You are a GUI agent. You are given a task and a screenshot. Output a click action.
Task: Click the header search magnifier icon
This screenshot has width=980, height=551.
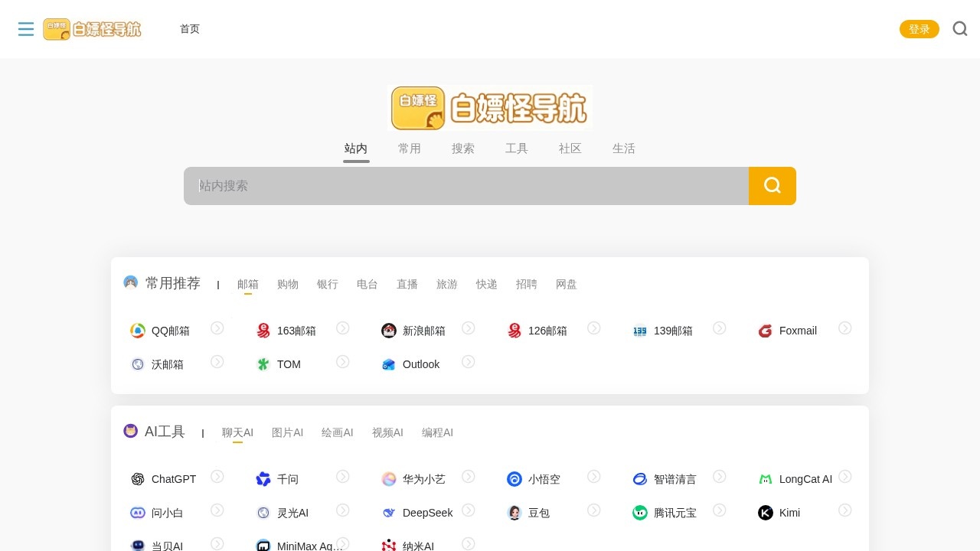(960, 29)
